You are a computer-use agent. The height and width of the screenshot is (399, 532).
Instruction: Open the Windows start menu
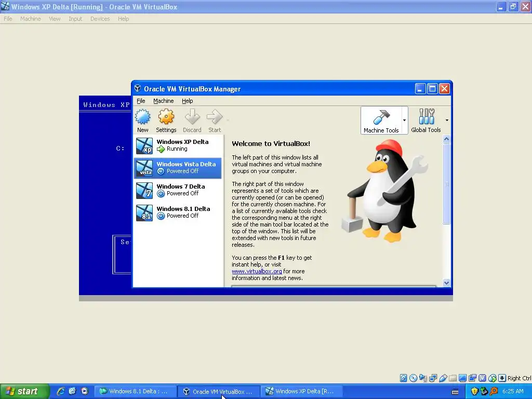24,391
